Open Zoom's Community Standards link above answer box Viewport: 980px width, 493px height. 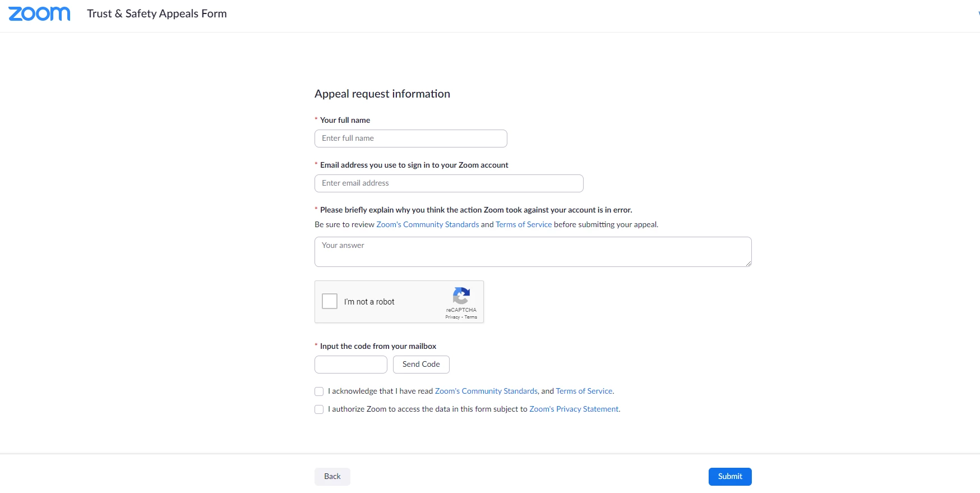click(428, 224)
